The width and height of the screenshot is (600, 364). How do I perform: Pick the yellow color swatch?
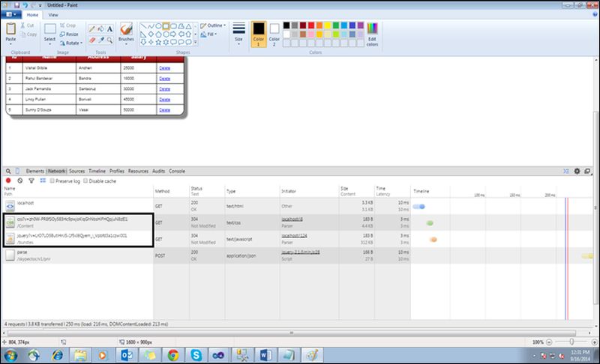coord(328,25)
